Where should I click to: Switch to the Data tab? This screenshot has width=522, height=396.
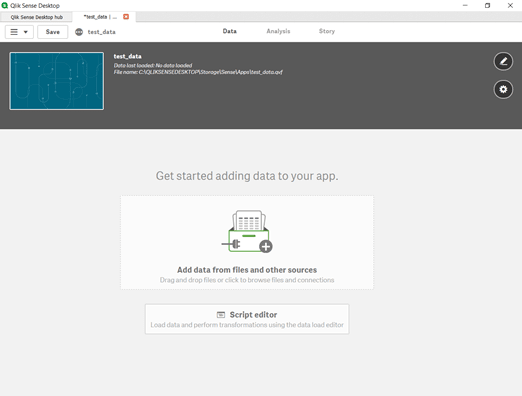click(x=230, y=31)
